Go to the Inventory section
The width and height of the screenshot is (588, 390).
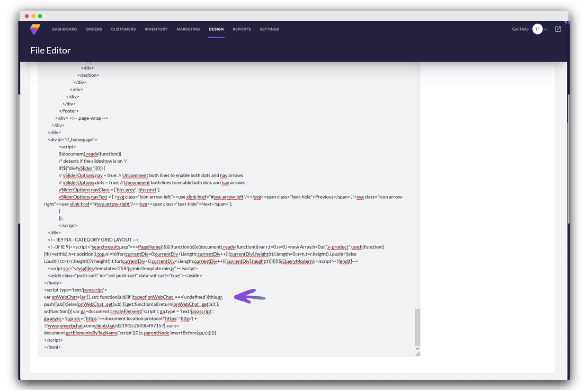(156, 29)
